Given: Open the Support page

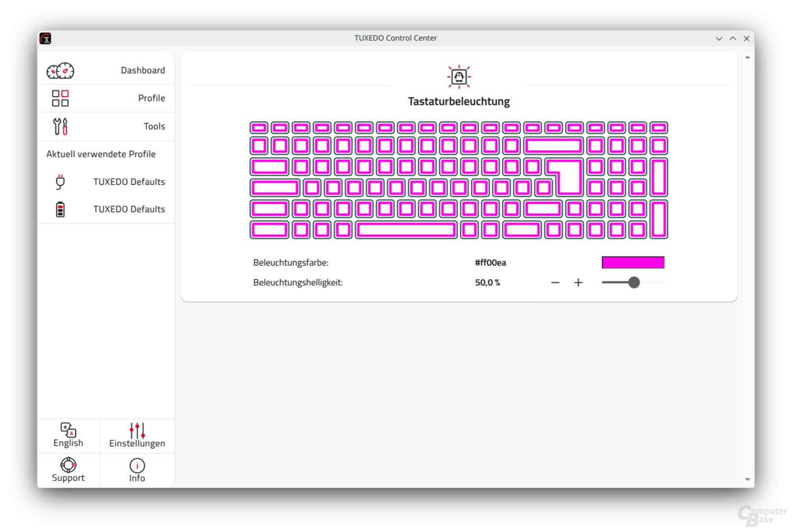Looking at the screenshot, I should point(69,470).
